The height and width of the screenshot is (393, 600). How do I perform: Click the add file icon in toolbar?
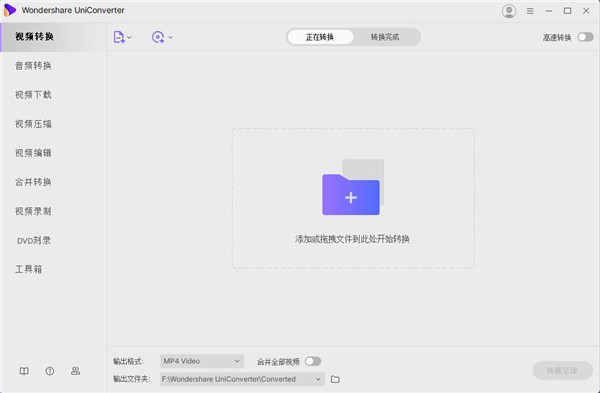tap(119, 37)
